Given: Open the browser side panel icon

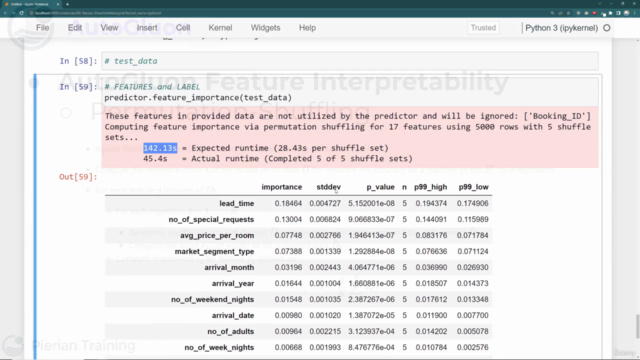Looking at the screenshot, I should pos(618,13).
